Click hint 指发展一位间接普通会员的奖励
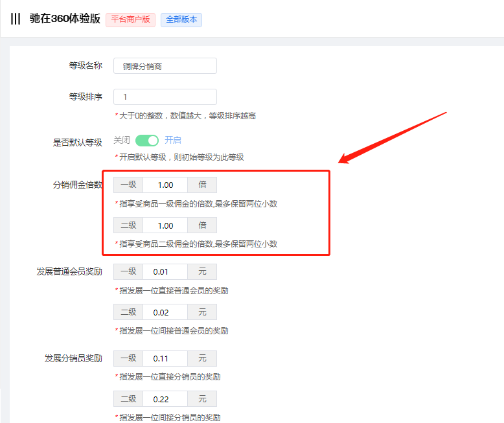The width and height of the screenshot is (504, 423). point(172,331)
